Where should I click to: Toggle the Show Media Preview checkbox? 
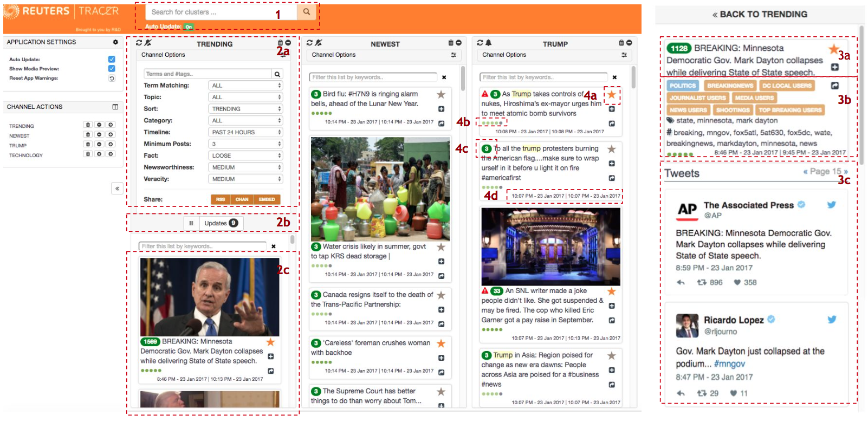112,68
